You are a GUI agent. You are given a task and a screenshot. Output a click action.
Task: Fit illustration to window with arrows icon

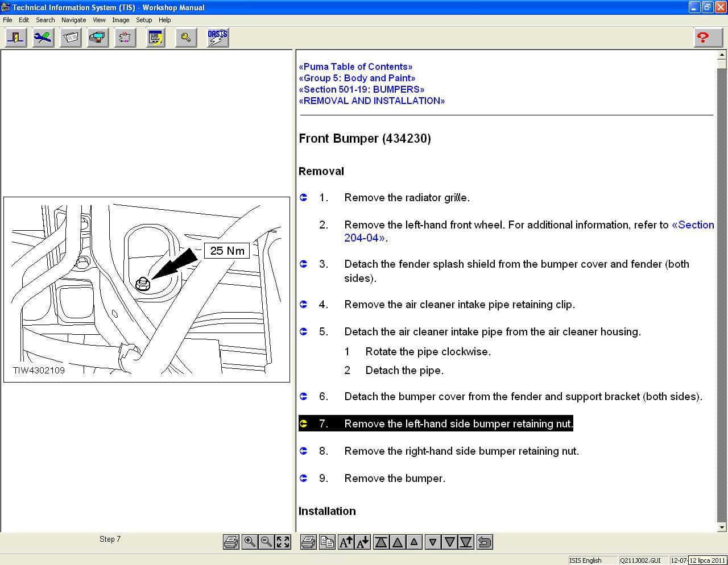coord(283,542)
